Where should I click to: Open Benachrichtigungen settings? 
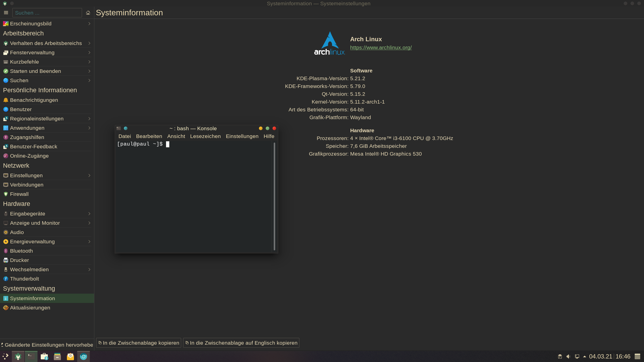click(34, 100)
